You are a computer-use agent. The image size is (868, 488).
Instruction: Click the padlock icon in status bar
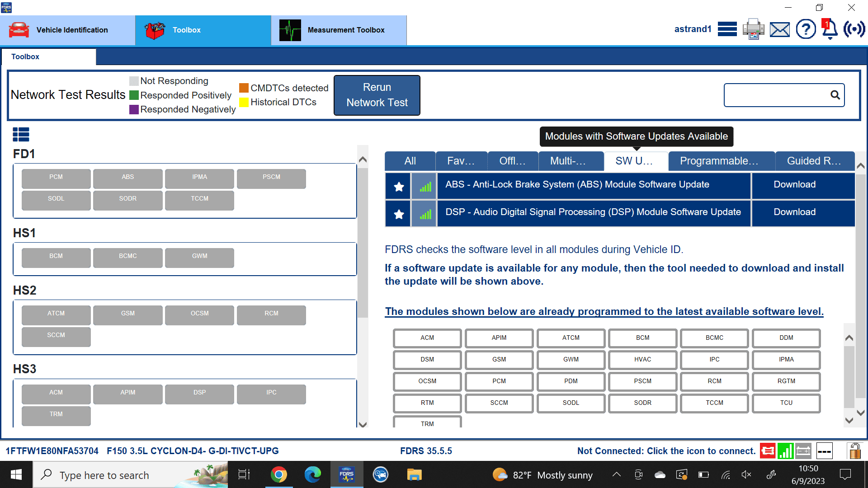click(x=854, y=450)
